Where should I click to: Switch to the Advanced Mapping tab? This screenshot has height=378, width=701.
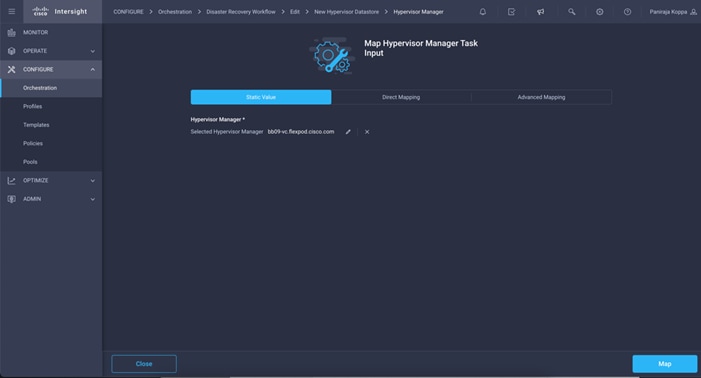pyautogui.click(x=541, y=97)
